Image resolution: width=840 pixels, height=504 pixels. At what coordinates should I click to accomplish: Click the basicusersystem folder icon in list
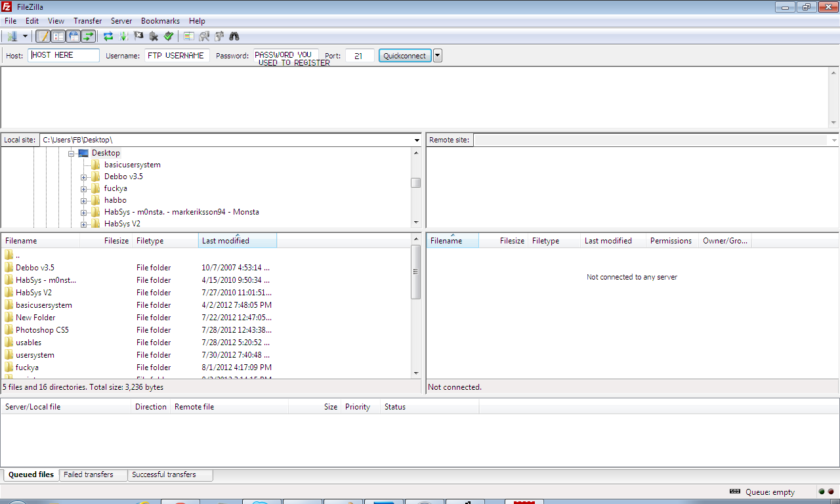tap(9, 305)
